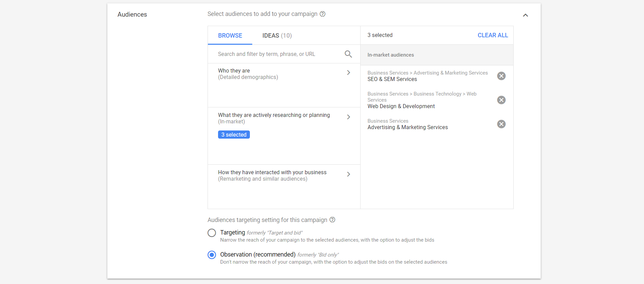Click 'What they are actively researching or planning'

(274, 115)
